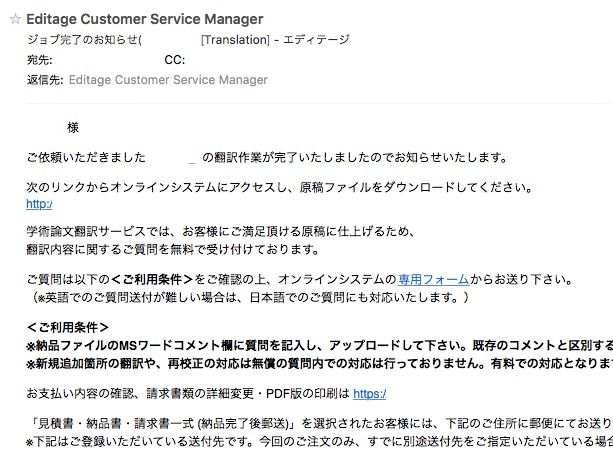The image size is (613, 458).
Task: Click the subject line ジョブ完了のお知らせ
Action: [x=84, y=39]
